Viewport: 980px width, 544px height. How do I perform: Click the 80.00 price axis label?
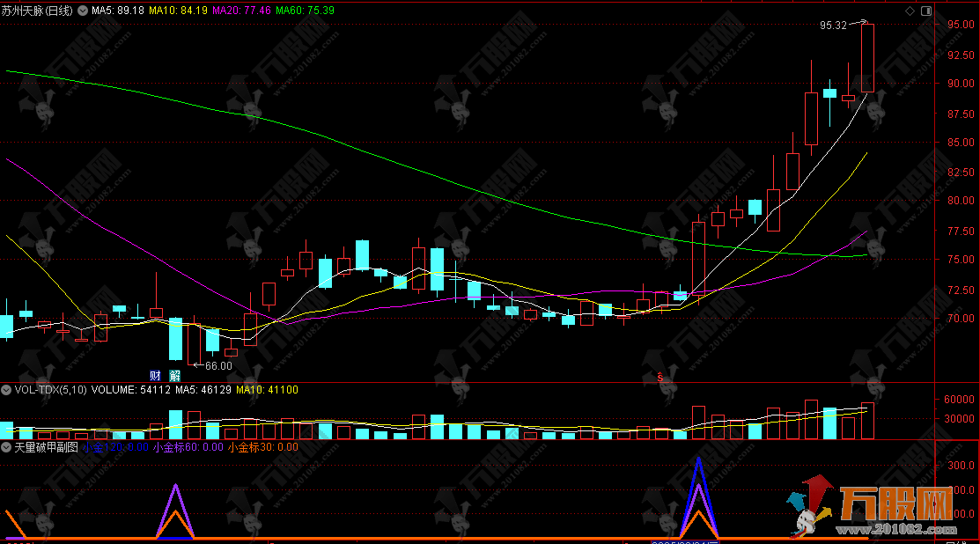click(x=961, y=201)
